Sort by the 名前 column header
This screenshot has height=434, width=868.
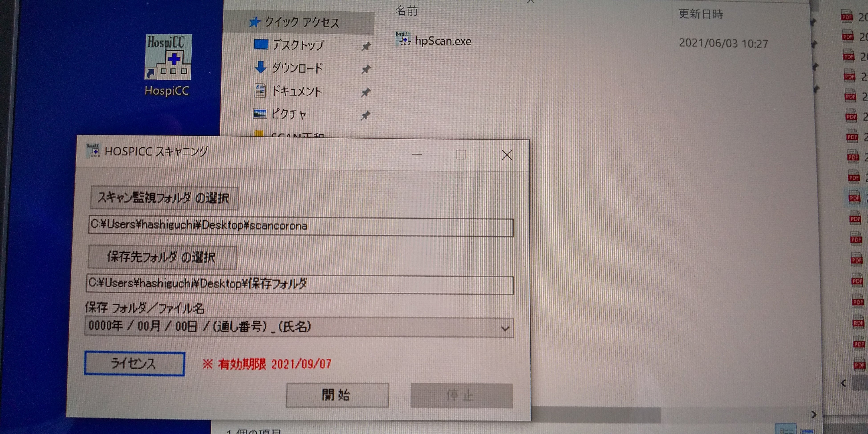[407, 11]
